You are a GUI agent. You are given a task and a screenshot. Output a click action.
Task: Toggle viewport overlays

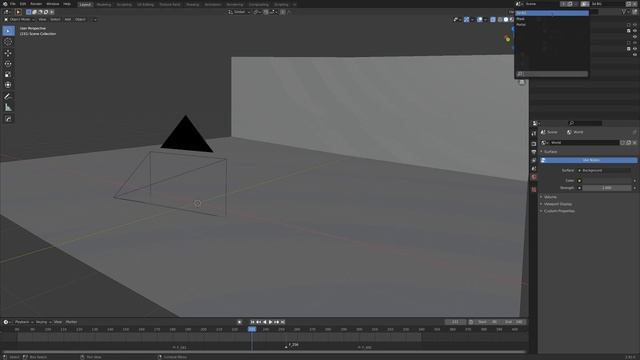480,20
